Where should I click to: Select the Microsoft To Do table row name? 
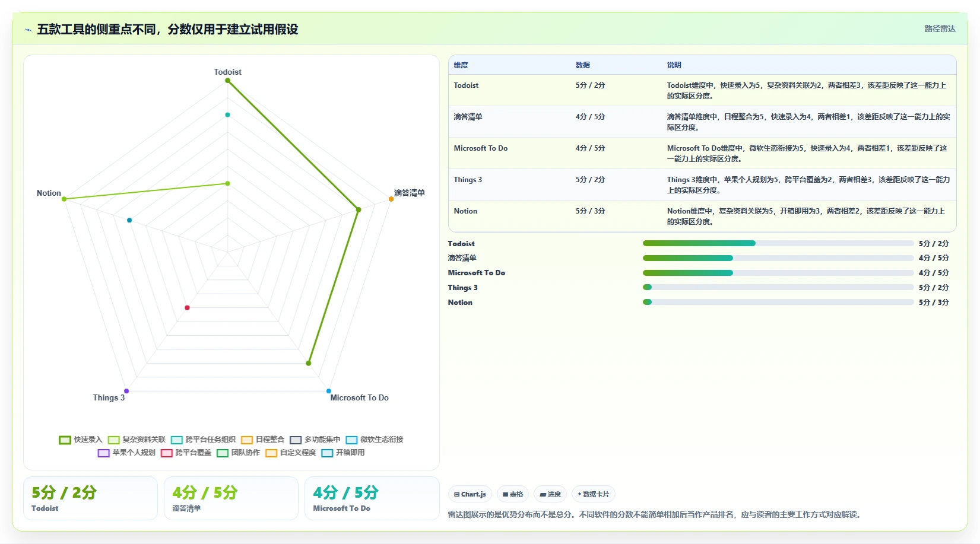(480, 148)
